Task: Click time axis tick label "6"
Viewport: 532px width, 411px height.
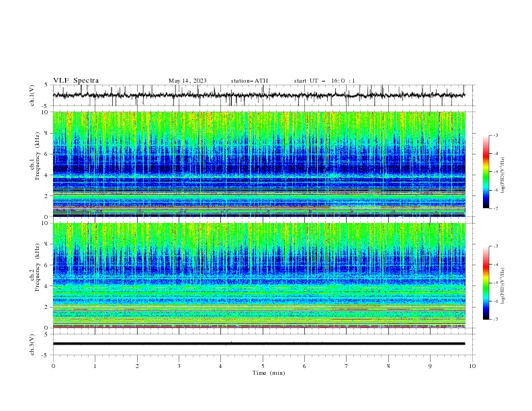Action: (x=304, y=366)
